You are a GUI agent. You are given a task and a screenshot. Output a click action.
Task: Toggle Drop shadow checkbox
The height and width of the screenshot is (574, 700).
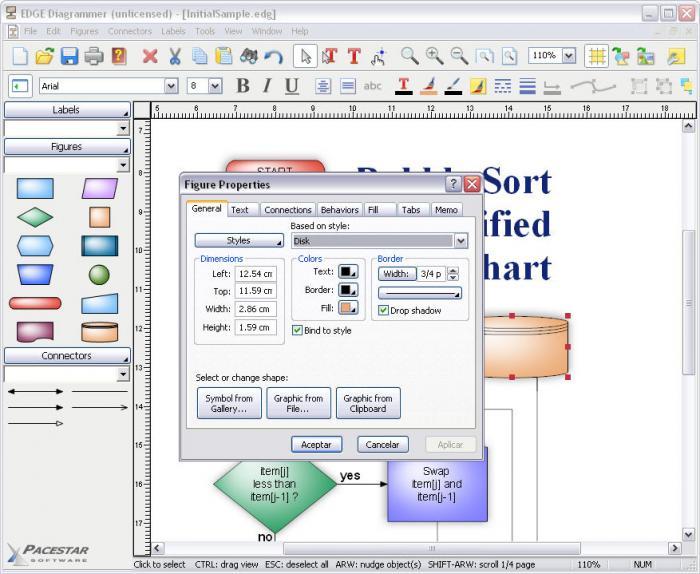point(383,310)
